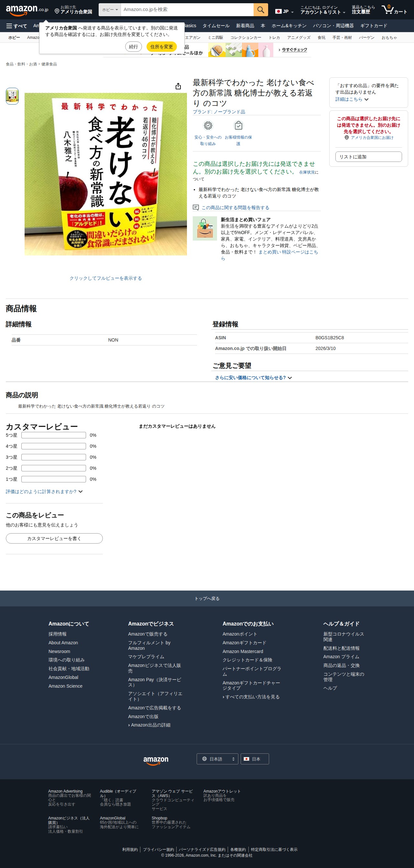This screenshot has height=868, width=414.
Task: Click the date 2026/3/10
Action: (x=325, y=348)
